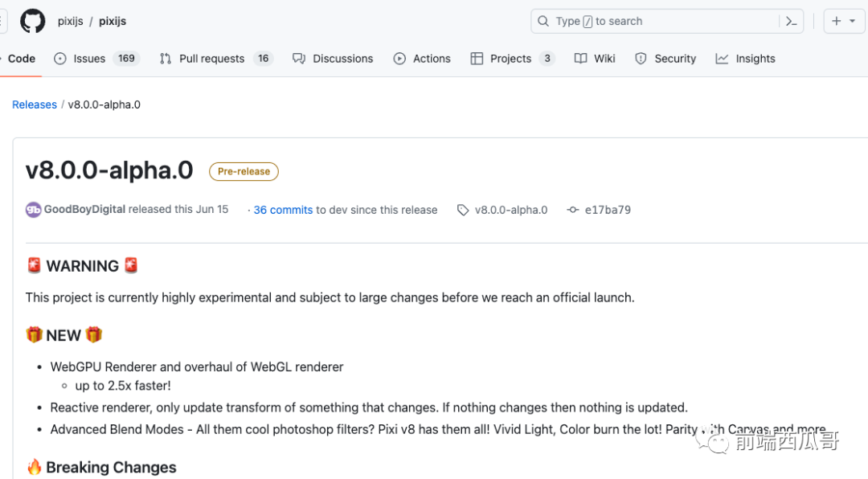This screenshot has height=479, width=868.
Task: Open the GitHub home logo
Action: tap(33, 21)
